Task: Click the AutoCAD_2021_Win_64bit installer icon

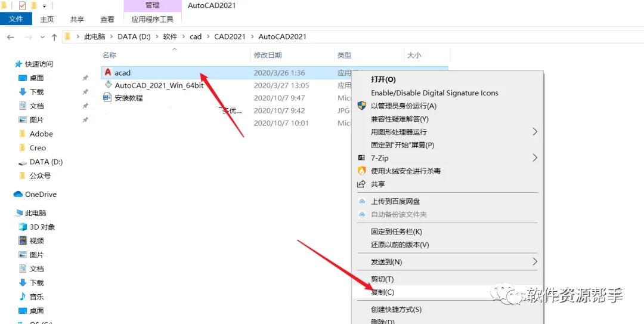Action: coord(107,85)
